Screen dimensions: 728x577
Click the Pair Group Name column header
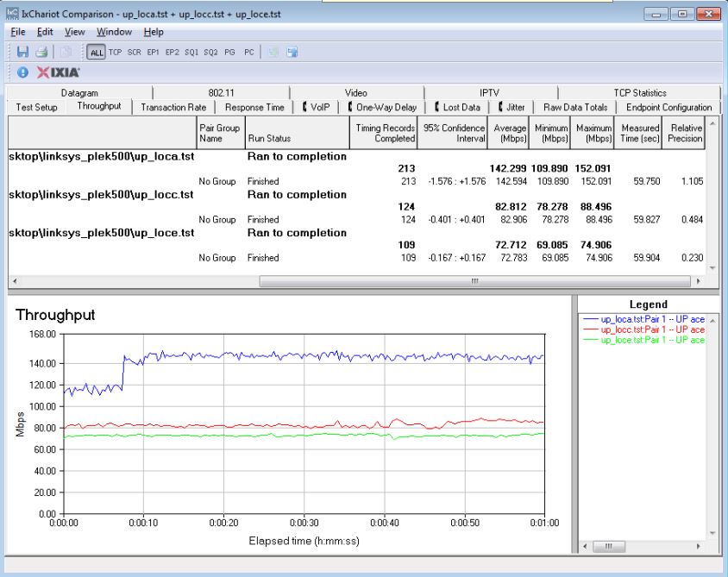(x=221, y=133)
